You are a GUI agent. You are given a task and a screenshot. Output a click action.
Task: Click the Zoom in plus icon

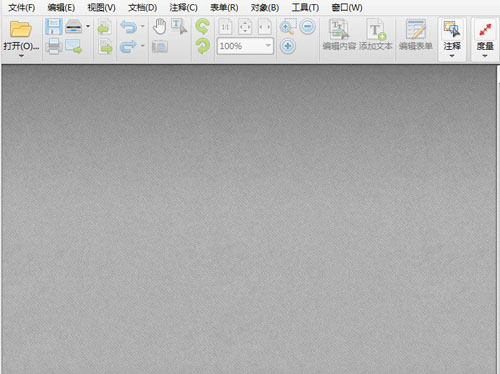288,46
